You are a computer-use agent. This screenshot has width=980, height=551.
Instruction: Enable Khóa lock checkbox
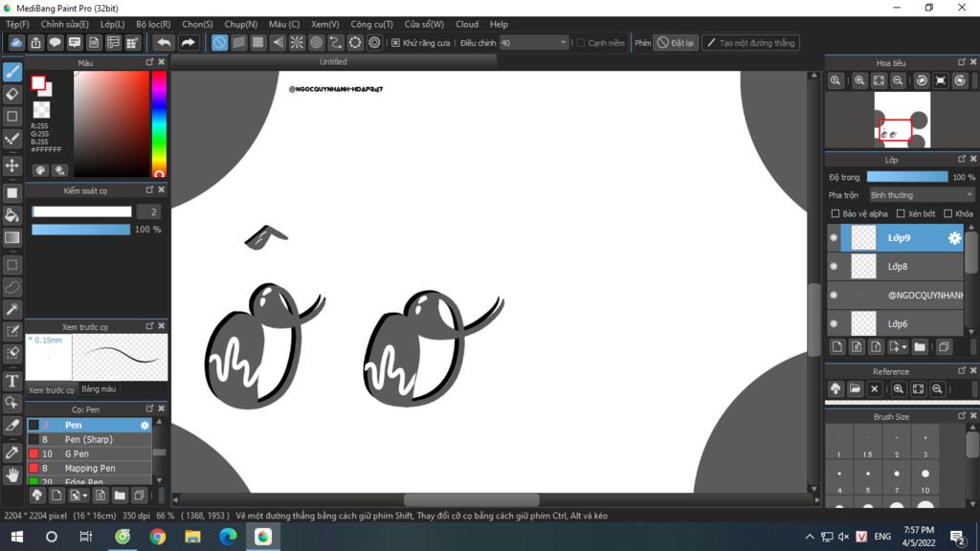[948, 213]
